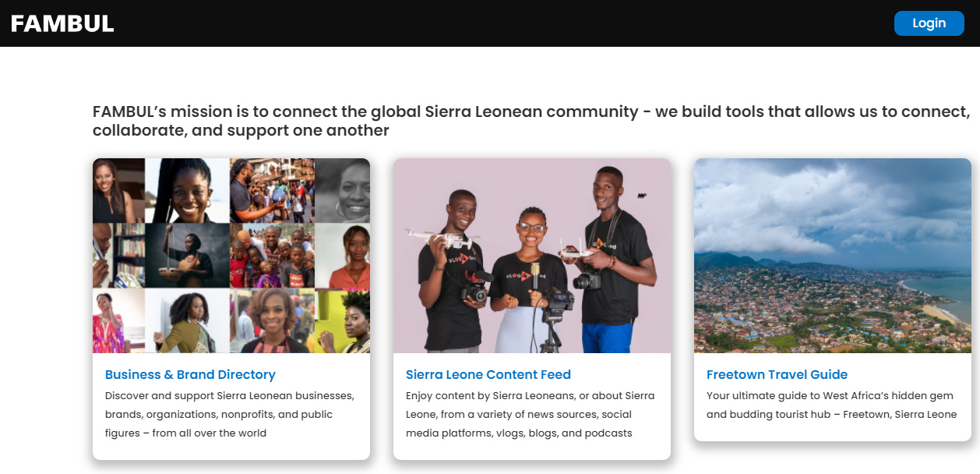Open the Sierra Leone Content Feed link
This screenshot has width=980, height=474.
click(x=488, y=375)
